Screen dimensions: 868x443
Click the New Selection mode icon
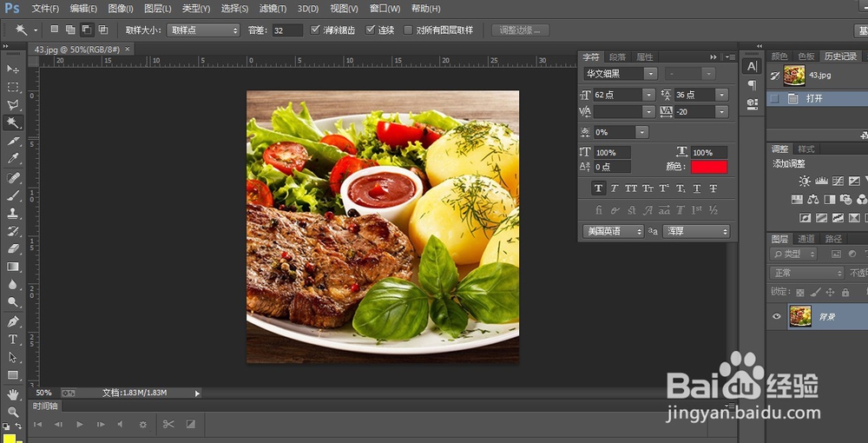(x=54, y=30)
